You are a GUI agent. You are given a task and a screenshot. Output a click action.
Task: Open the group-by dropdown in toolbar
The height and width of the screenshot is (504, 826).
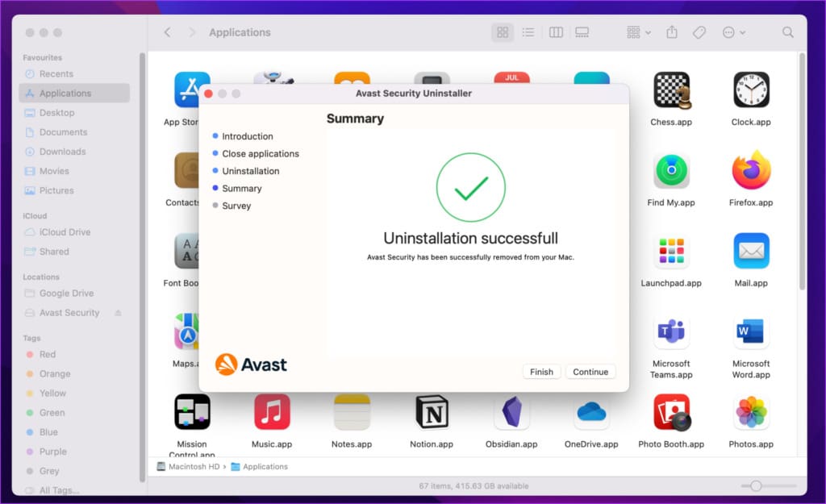click(639, 32)
